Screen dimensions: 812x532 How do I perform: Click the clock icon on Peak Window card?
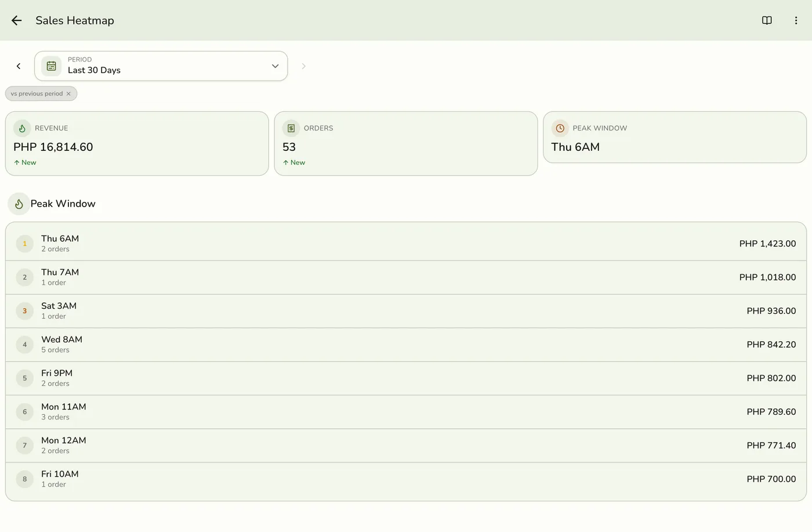tap(560, 128)
